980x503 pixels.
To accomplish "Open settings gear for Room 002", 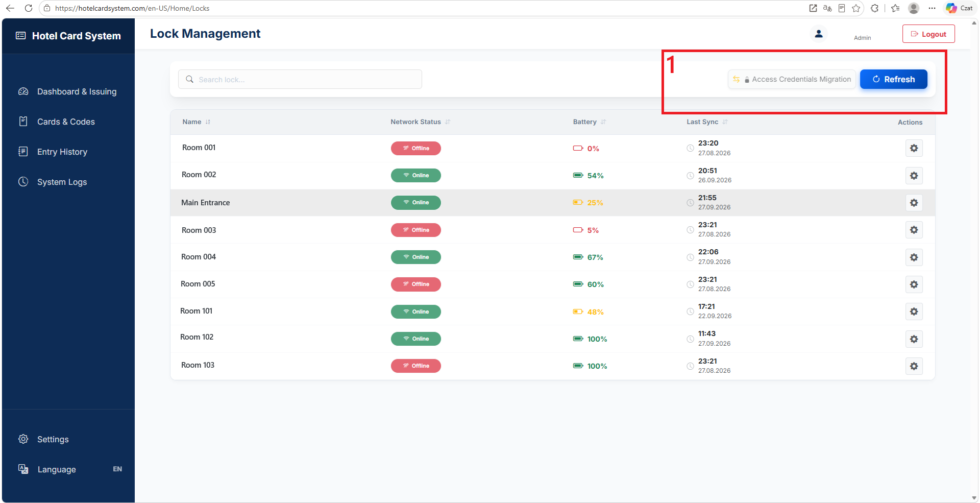I will click(914, 176).
